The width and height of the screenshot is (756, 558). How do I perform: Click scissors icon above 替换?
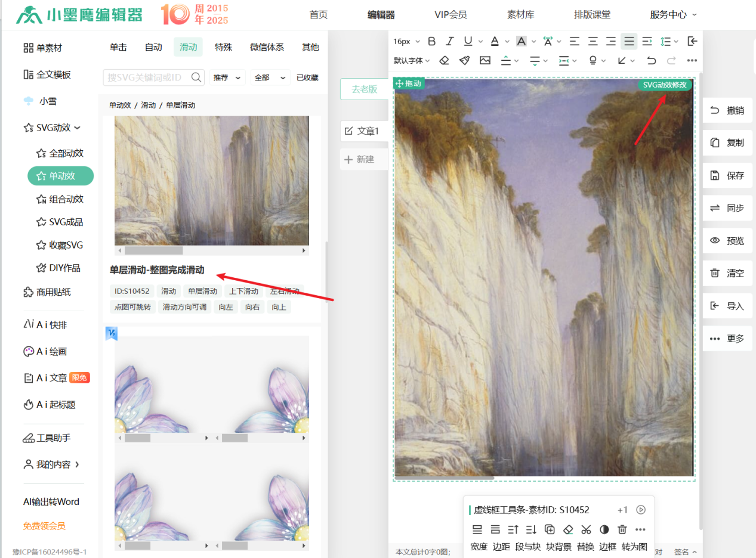pyautogui.click(x=586, y=529)
